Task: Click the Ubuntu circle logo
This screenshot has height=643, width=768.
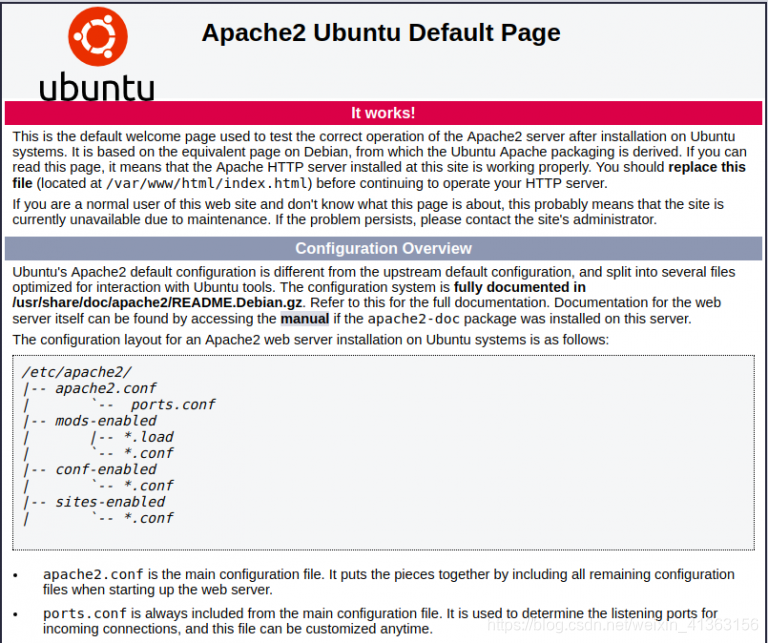Action: pos(98,37)
